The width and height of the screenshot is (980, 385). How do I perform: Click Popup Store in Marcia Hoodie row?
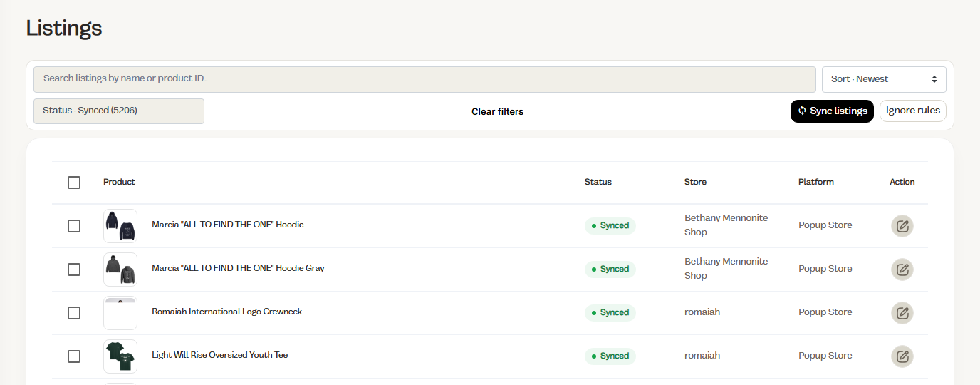click(x=825, y=225)
